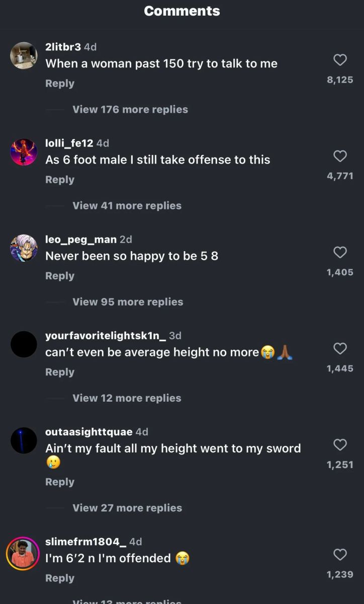Reply to the 6 foot male comment

coord(60,180)
